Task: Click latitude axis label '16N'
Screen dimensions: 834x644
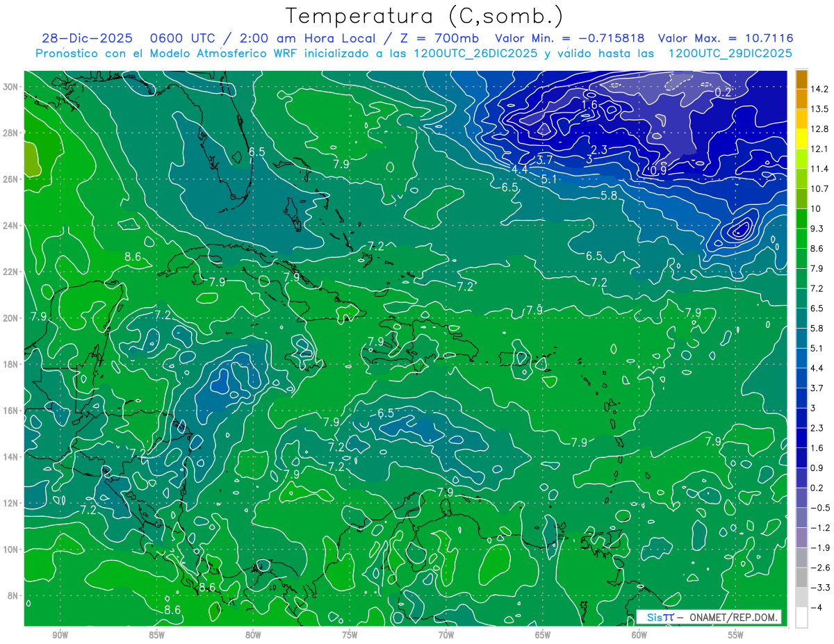Action: [x=11, y=411]
